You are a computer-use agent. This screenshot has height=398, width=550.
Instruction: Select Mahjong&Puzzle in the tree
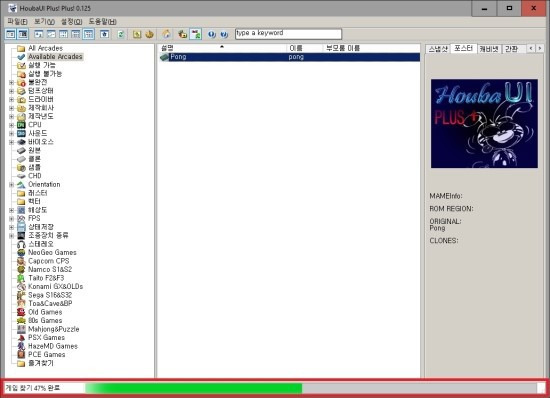click(x=53, y=329)
